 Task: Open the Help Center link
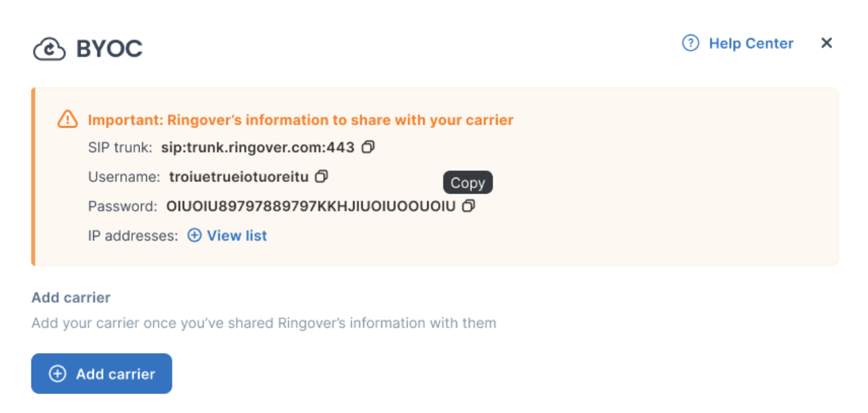[751, 44]
